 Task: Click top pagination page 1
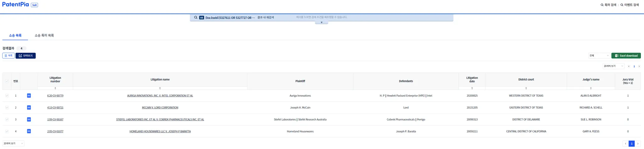634,66
